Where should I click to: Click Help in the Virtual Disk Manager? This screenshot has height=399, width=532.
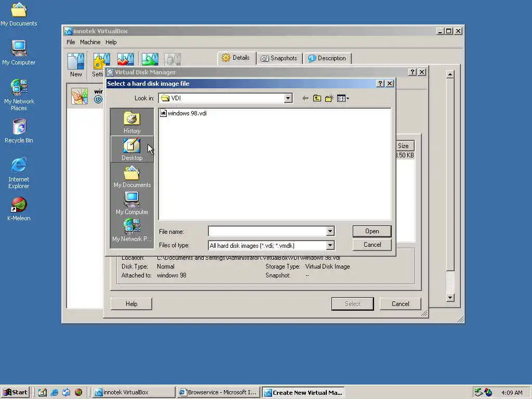[x=131, y=304]
